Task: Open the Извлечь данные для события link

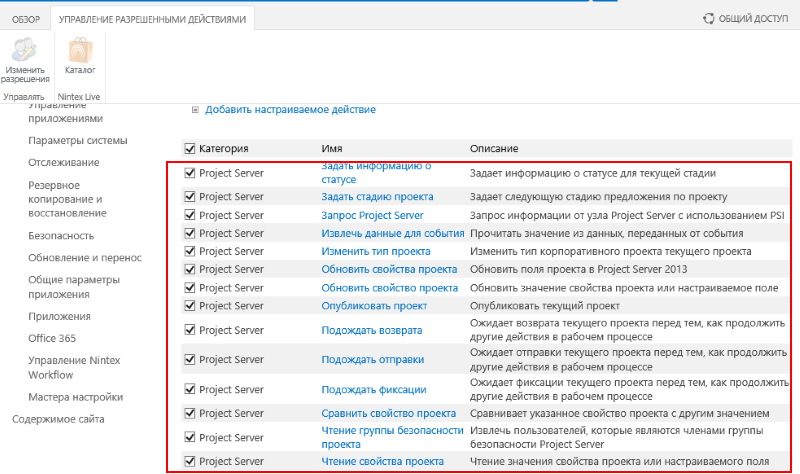Action: 393,233
